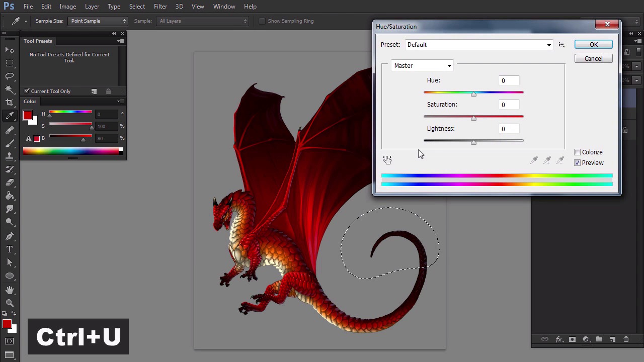This screenshot has height=362, width=644.
Task: Open the Filter menu
Action: point(160,7)
